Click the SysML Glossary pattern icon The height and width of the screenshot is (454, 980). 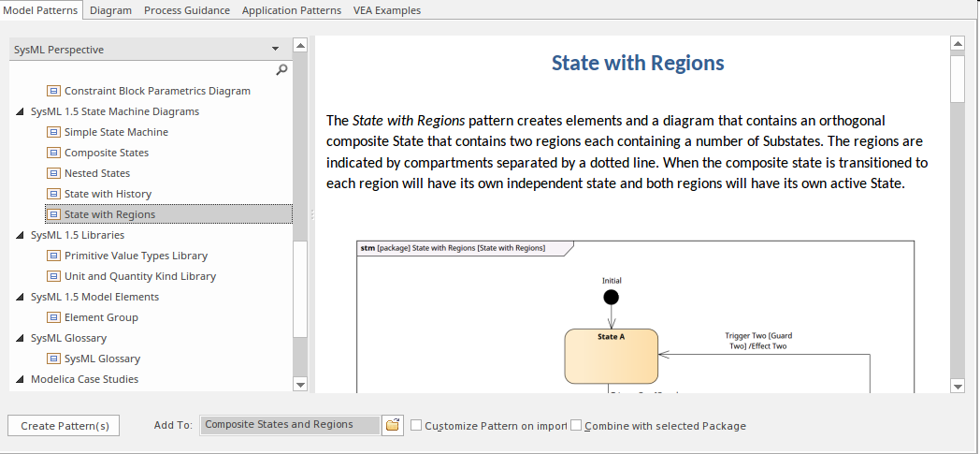click(53, 359)
